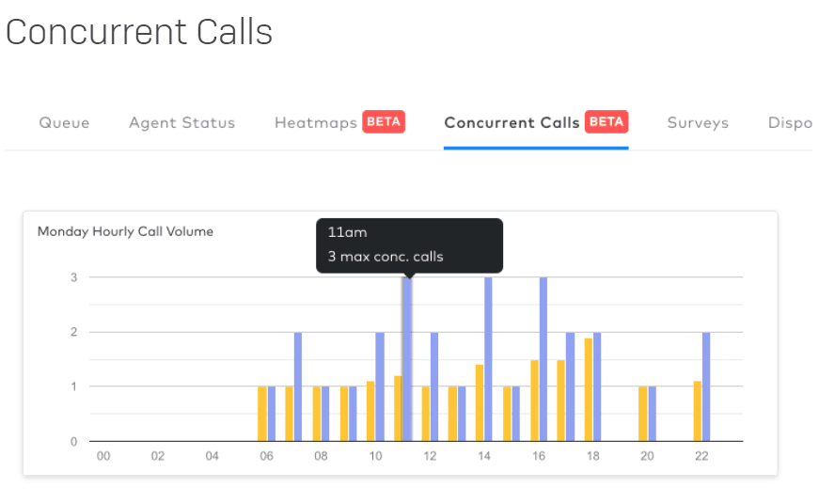
Task: Select the Heatmaps tab
Action: click(x=316, y=123)
